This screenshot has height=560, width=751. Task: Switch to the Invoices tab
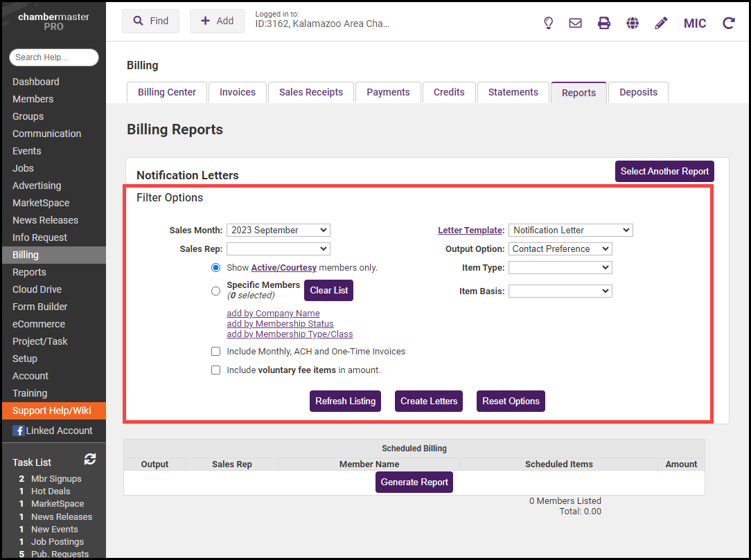click(238, 92)
